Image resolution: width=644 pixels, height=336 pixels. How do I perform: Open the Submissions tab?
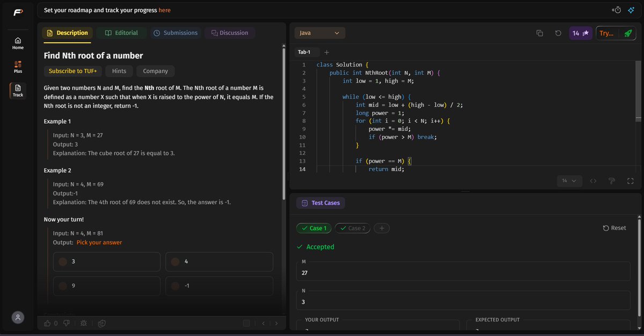pyautogui.click(x=175, y=33)
